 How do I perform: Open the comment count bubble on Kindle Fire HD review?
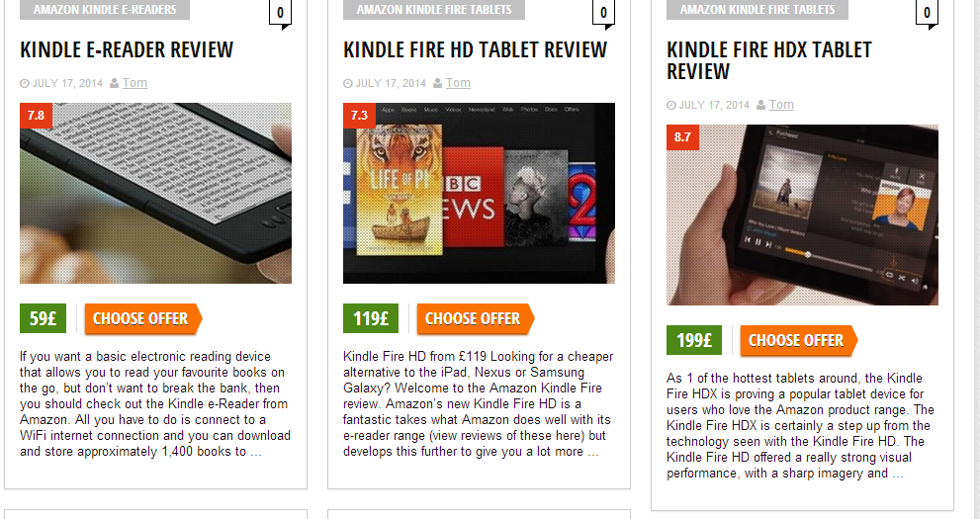(x=603, y=14)
